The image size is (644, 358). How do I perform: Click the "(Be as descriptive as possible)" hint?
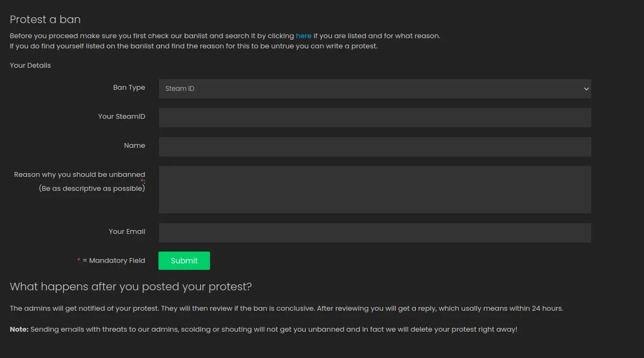tap(91, 189)
